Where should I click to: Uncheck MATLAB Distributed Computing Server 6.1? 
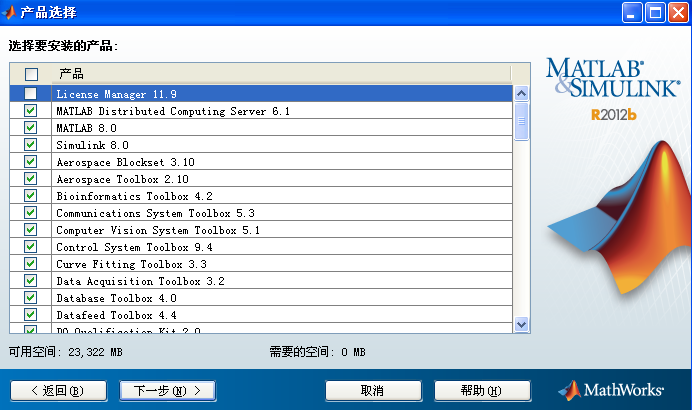[30, 110]
